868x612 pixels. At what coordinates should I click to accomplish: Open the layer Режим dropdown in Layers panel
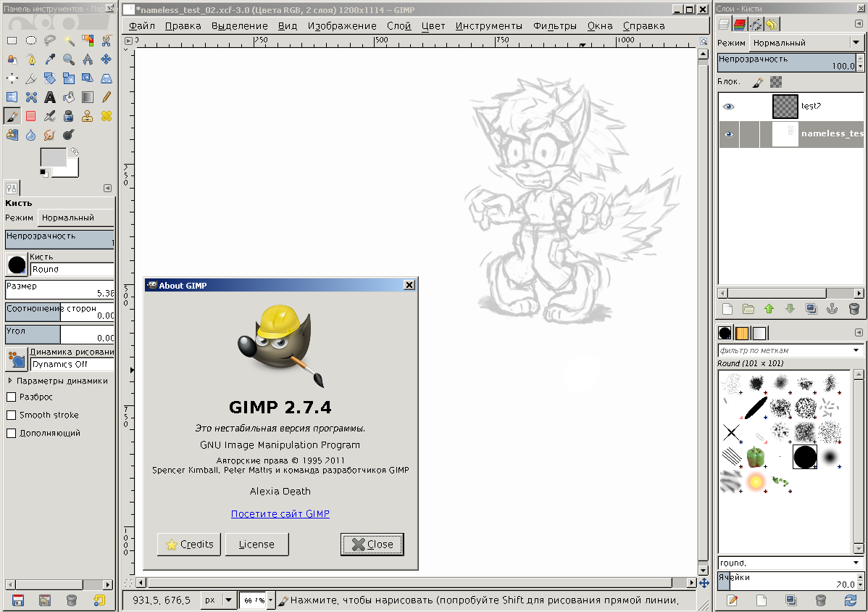tap(806, 43)
